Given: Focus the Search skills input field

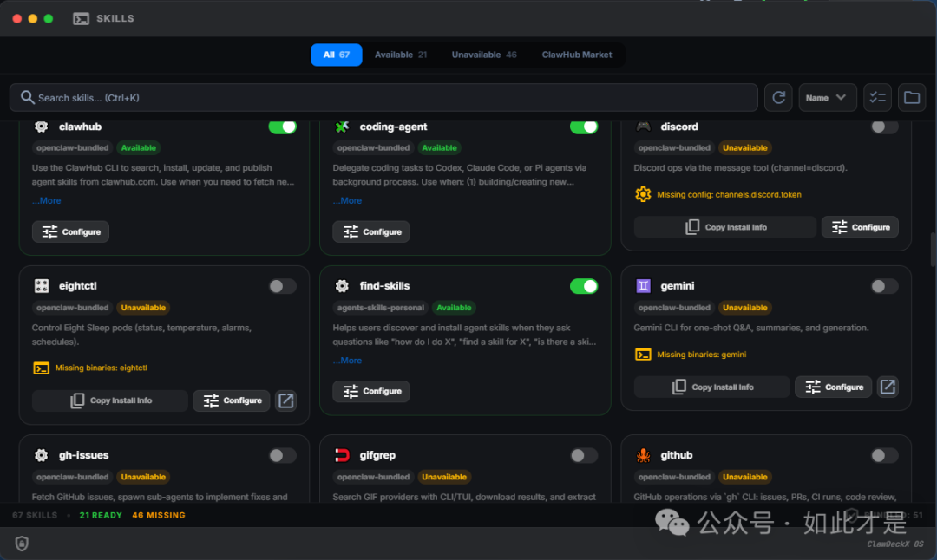Looking at the screenshot, I should 383,97.
